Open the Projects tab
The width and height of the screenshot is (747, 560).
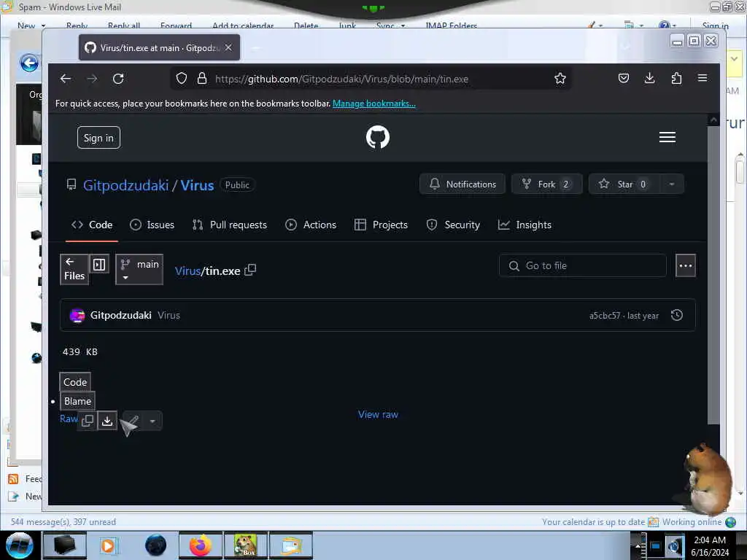tap(381, 225)
